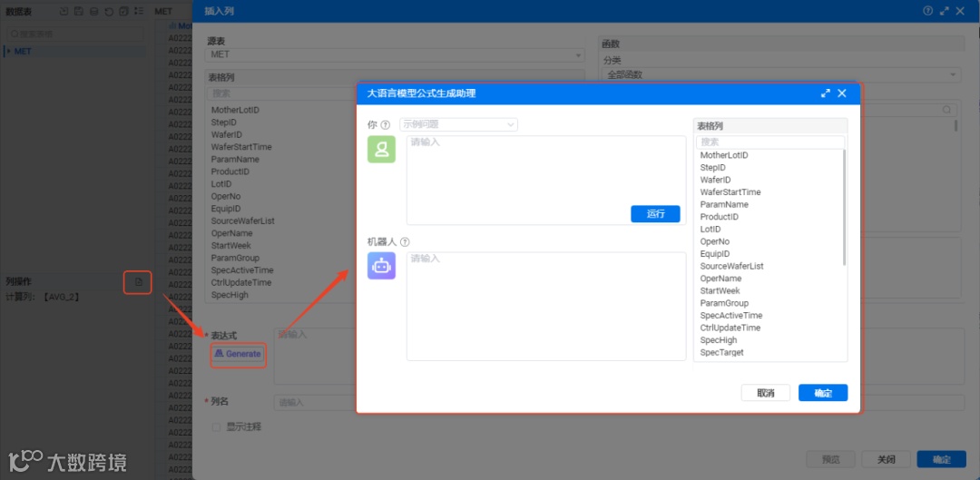The height and width of the screenshot is (480, 980).
Task: Select SpecHigh in assistant column list
Action: tap(718, 340)
